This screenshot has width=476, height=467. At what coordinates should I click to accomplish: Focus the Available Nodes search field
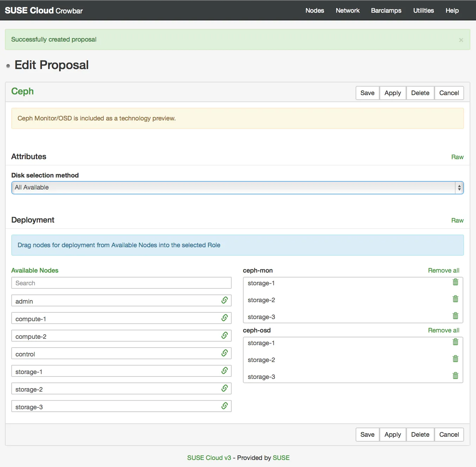(x=121, y=283)
